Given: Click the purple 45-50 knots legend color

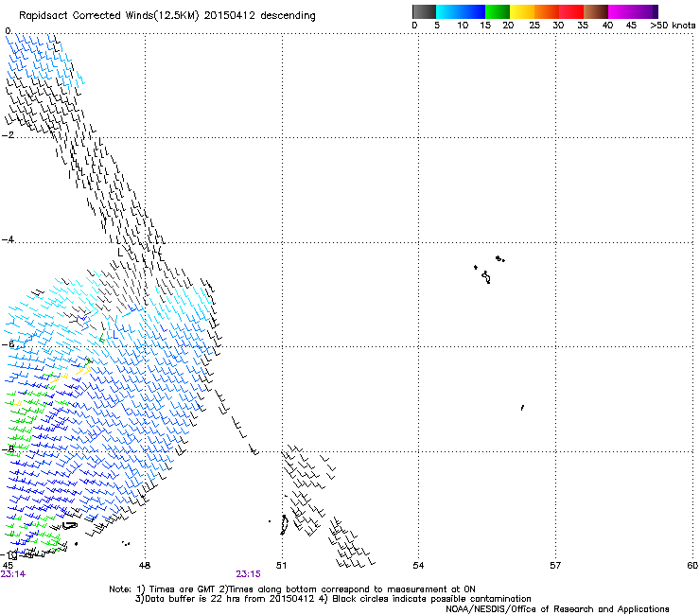Looking at the screenshot, I should tap(645, 11).
